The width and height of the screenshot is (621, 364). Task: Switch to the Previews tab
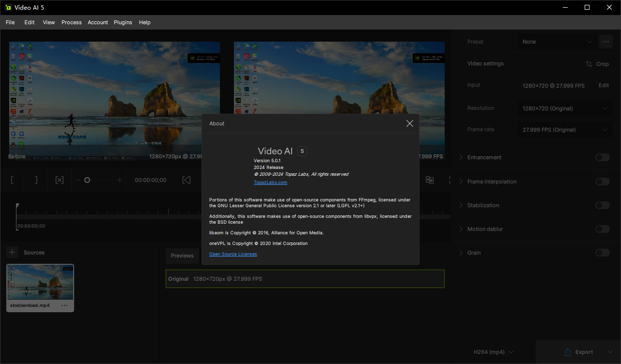(182, 256)
